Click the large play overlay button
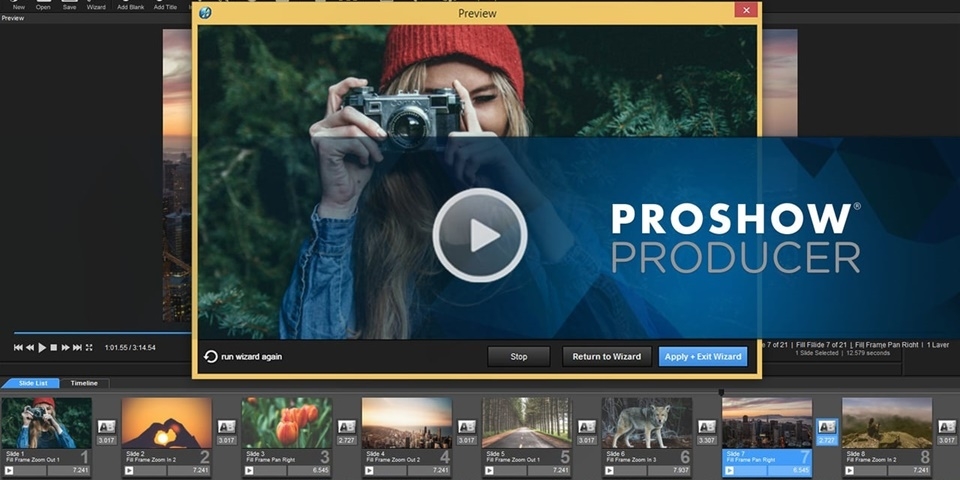 480,235
